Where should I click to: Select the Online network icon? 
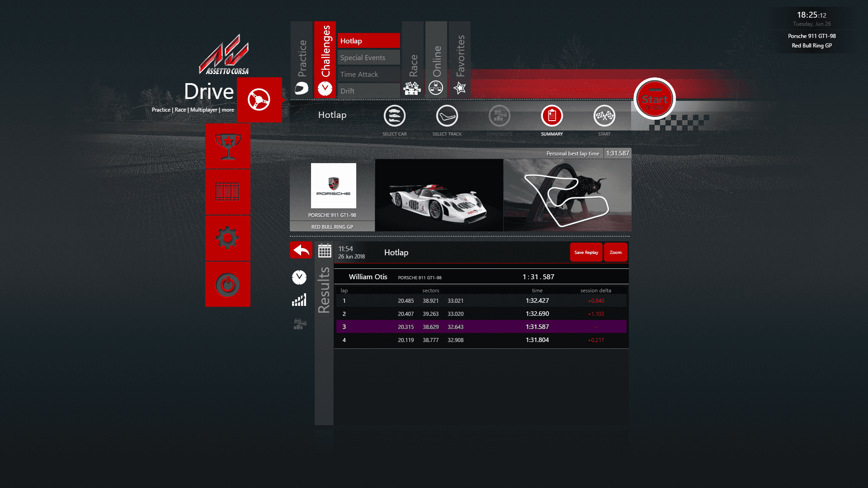coord(436,88)
